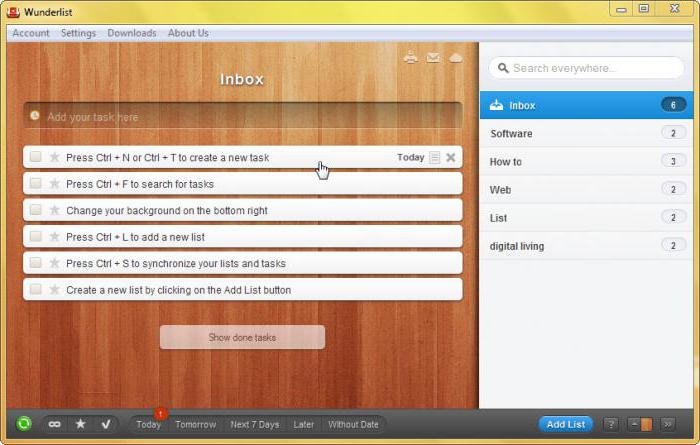Check off the 'Create a new list' task
The height and width of the screenshot is (445, 700).
click(35, 289)
